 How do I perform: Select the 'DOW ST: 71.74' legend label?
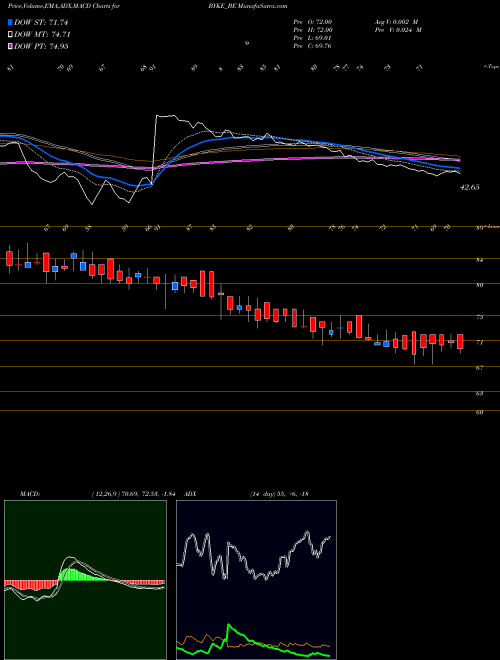pyautogui.click(x=41, y=23)
